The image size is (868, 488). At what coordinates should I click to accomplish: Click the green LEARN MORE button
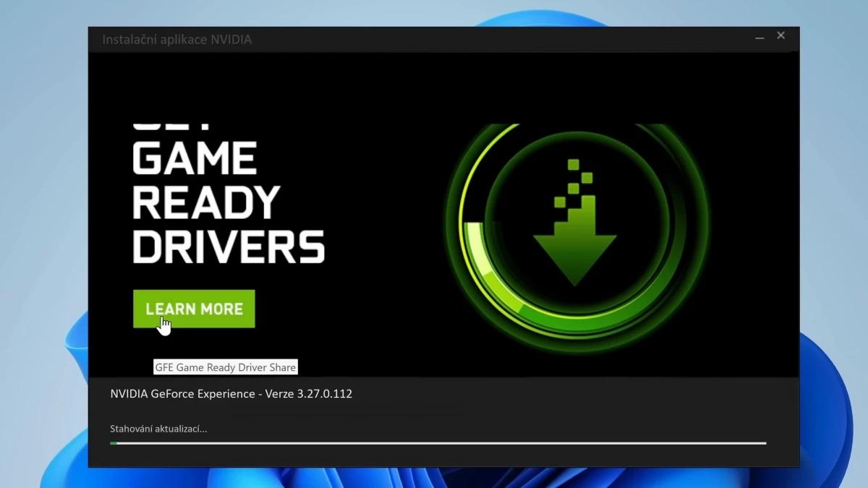click(x=194, y=309)
